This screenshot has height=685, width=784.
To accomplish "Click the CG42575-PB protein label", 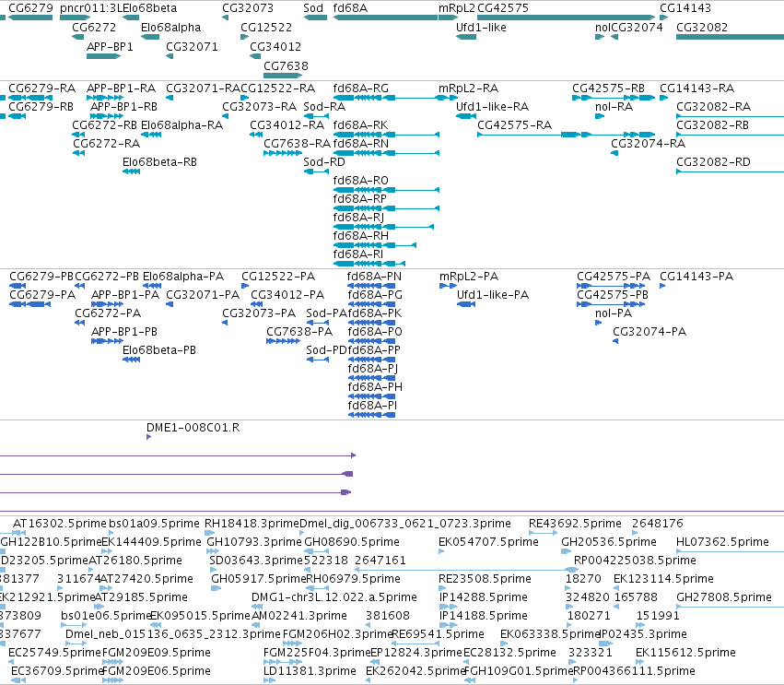I will [613, 295].
